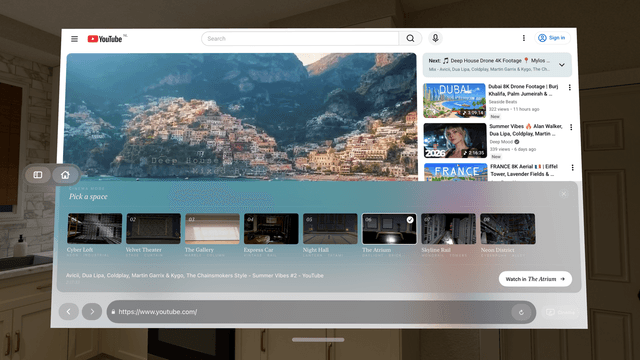Select the Cyber Loft space

[x=94, y=229]
